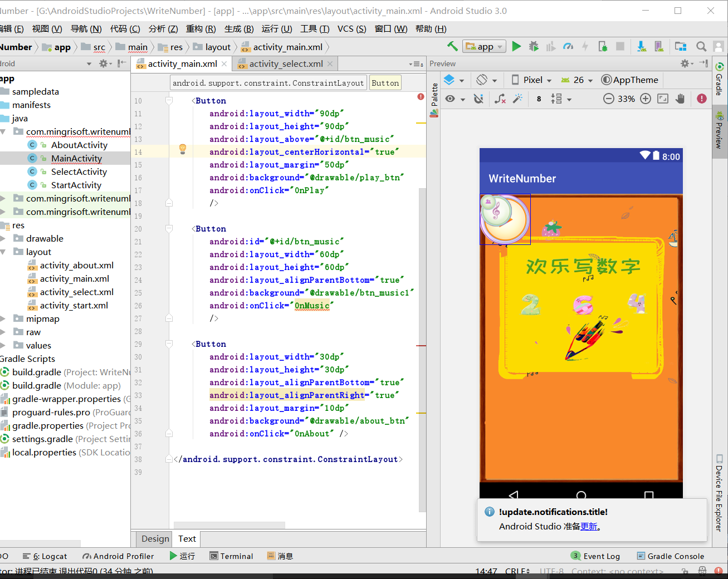Viewport: 728px width, 579px height.
Task: Open the Gradle Console tool window
Action: coord(671,556)
